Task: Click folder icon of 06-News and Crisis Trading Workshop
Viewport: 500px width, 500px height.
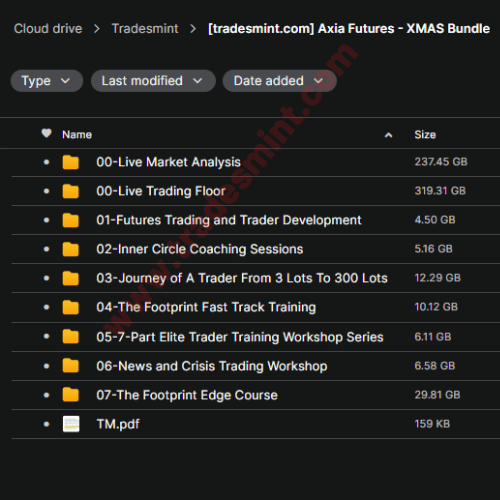Action: tap(71, 366)
